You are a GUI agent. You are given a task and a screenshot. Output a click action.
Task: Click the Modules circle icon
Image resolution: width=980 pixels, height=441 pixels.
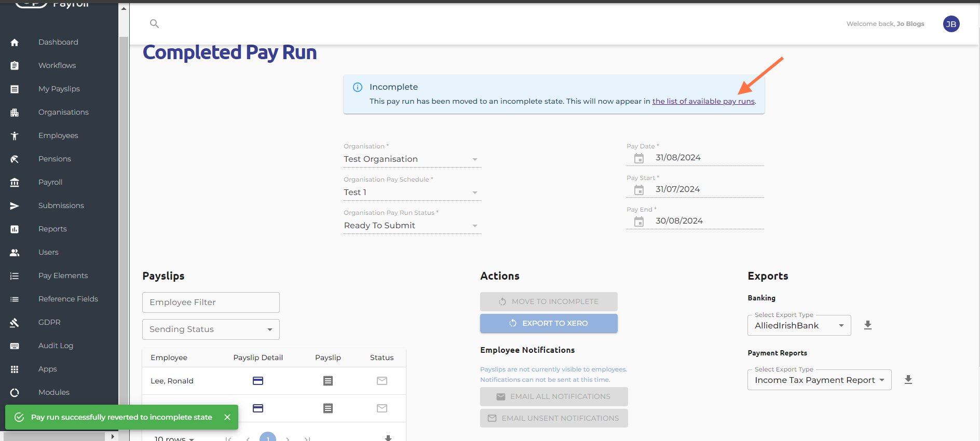15,393
